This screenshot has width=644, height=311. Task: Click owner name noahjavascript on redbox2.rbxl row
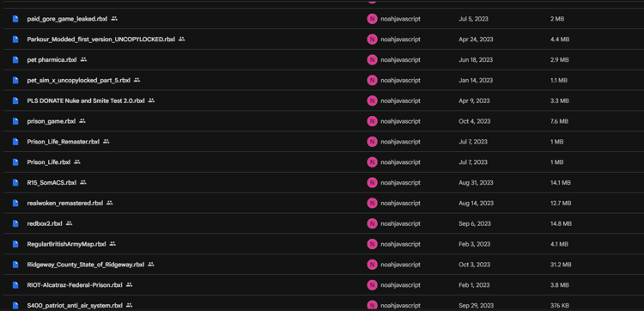click(x=400, y=223)
